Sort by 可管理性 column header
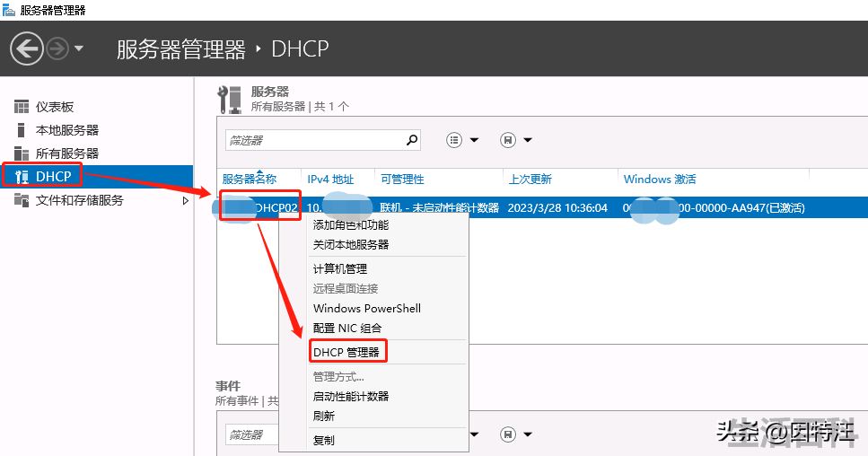The height and width of the screenshot is (456, 868). 402,179
